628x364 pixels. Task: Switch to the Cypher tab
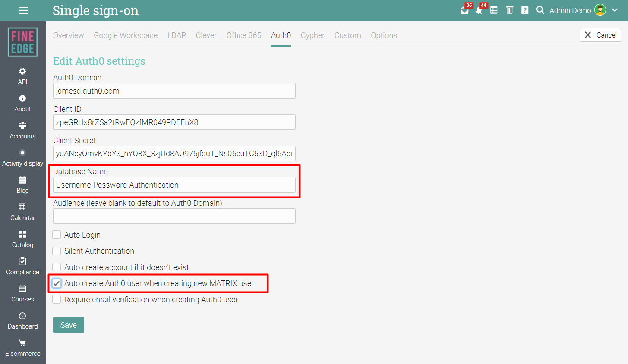[312, 35]
